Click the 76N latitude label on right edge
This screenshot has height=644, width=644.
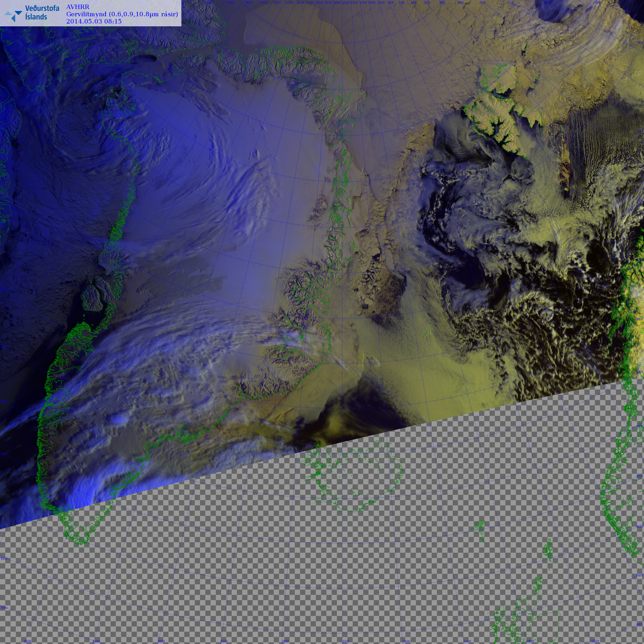click(x=639, y=43)
